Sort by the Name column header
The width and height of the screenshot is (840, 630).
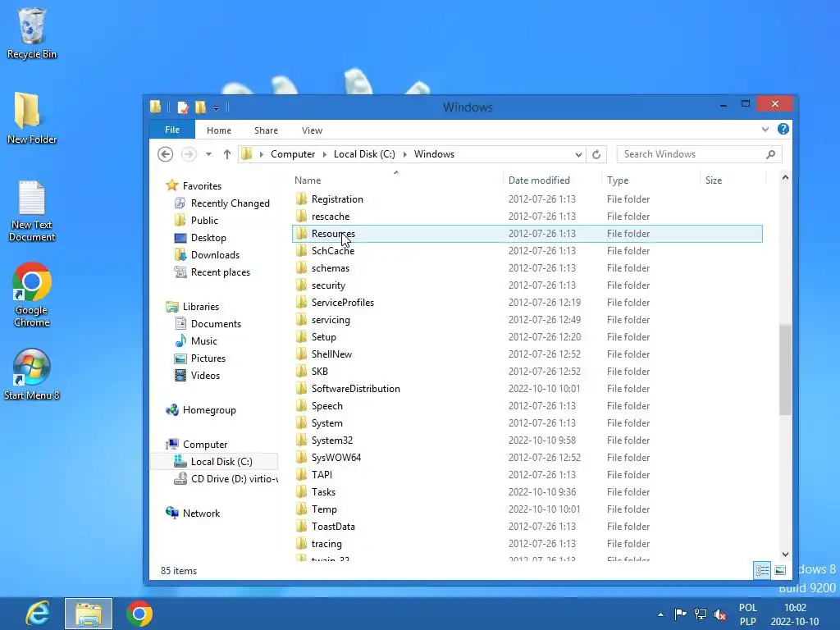coord(396,180)
